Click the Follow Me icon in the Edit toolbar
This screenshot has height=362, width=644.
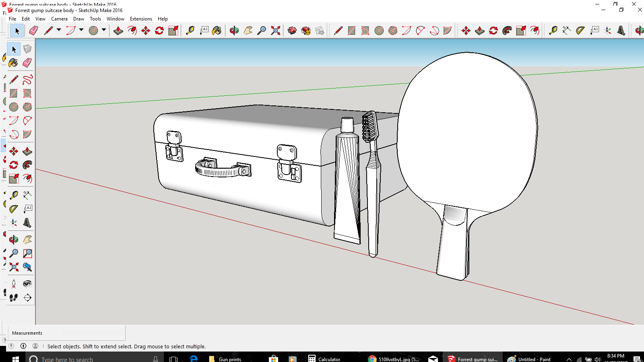tap(507, 31)
